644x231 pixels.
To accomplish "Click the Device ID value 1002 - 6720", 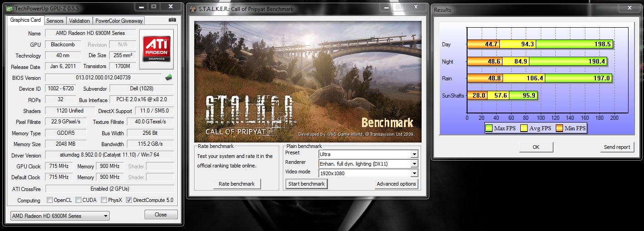I will (x=60, y=88).
